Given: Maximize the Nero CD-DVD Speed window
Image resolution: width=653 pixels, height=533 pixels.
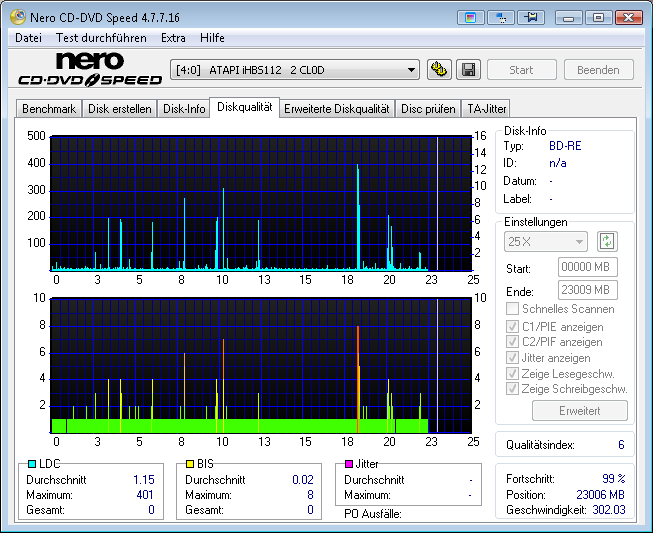Looking at the screenshot, I should [x=598, y=18].
